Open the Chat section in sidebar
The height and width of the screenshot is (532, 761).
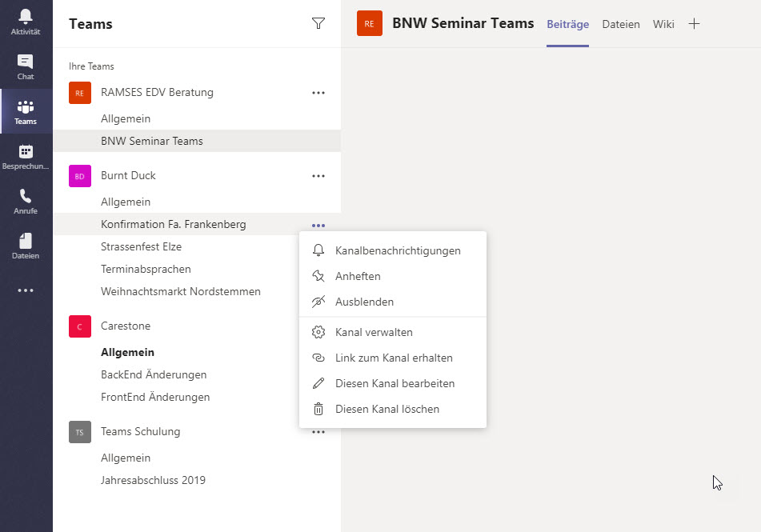pyautogui.click(x=26, y=67)
